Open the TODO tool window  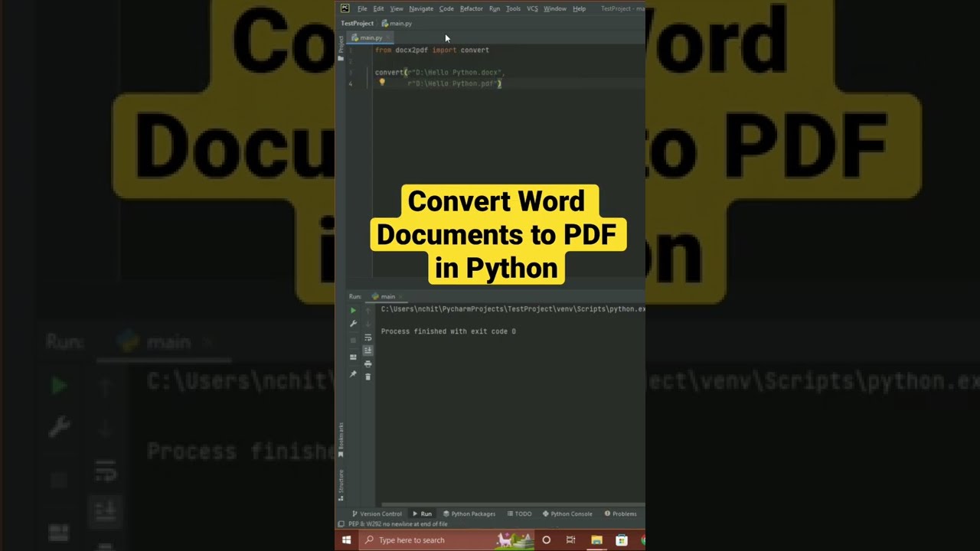pos(519,514)
